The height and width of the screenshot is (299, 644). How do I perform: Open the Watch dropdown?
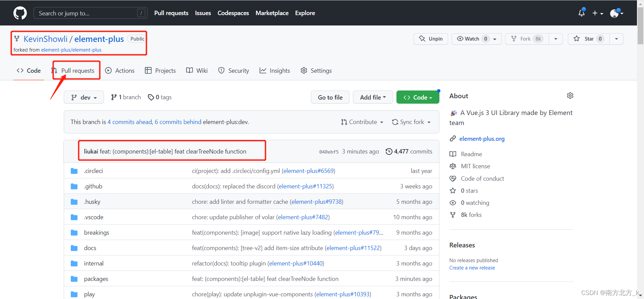point(476,39)
